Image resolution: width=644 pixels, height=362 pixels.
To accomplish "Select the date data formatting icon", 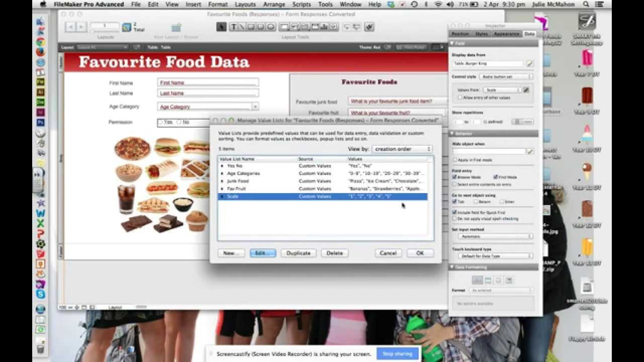I will point(488,280).
